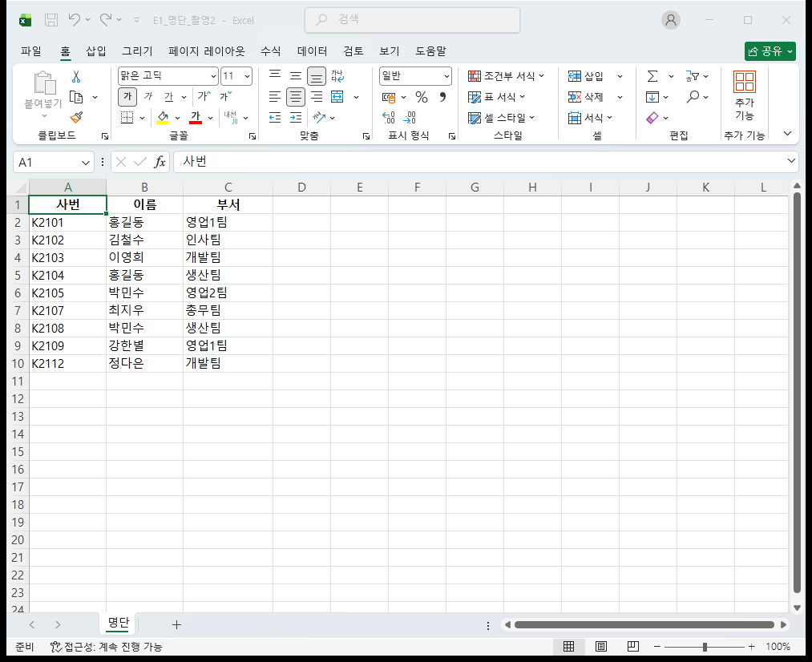Cut selection with the scissors icon
Image resolution: width=812 pixels, height=662 pixels.
coord(76,77)
